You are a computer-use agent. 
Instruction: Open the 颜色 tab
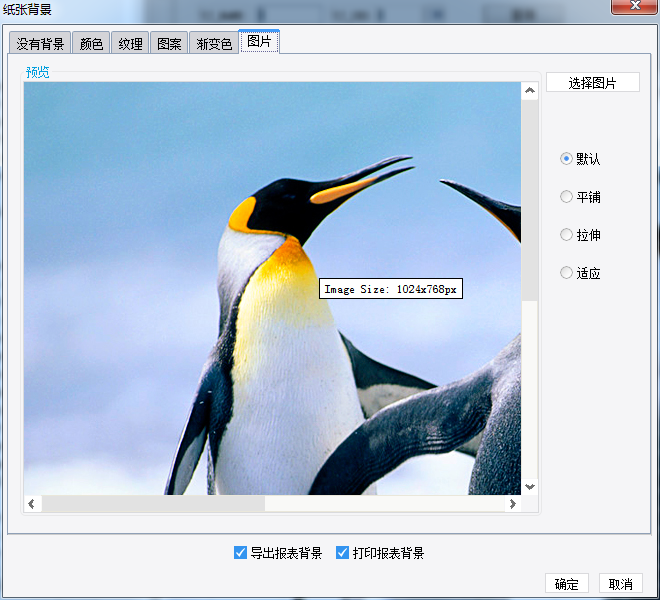(x=91, y=43)
